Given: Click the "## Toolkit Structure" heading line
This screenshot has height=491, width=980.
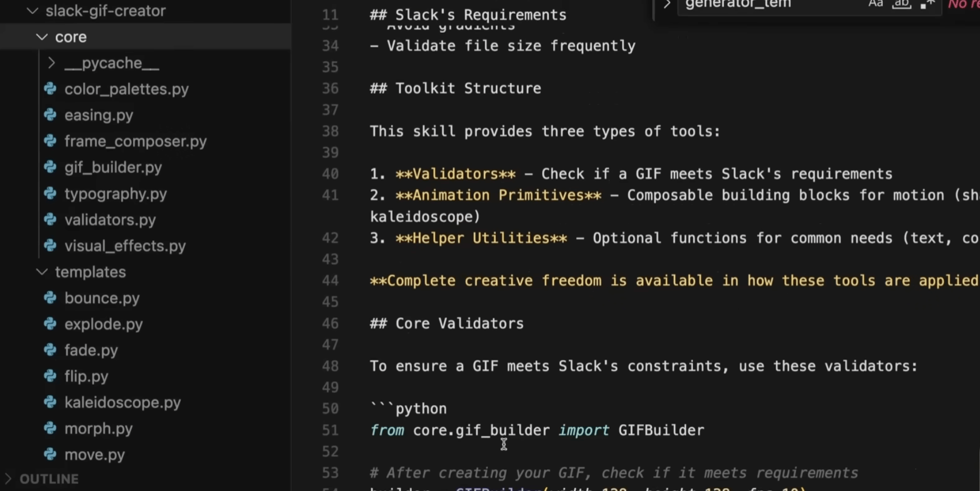Looking at the screenshot, I should pyautogui.click(x=455, y=88).
